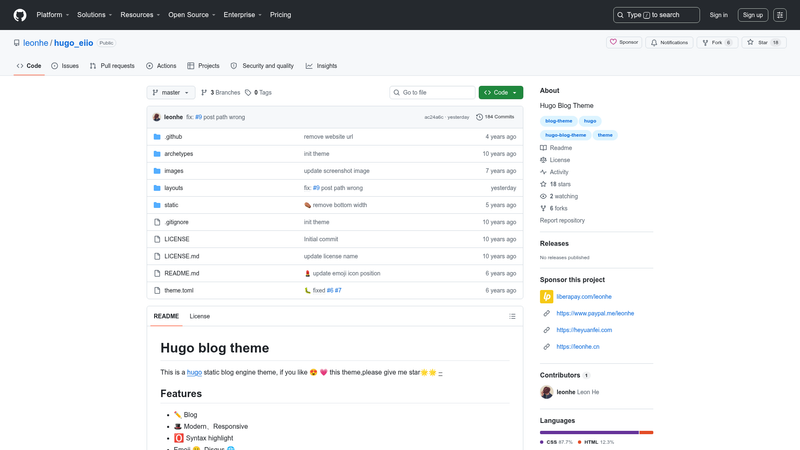Open README outline list icon
The height and width of the screenshot is (450, 800).
tap(512, 316)
